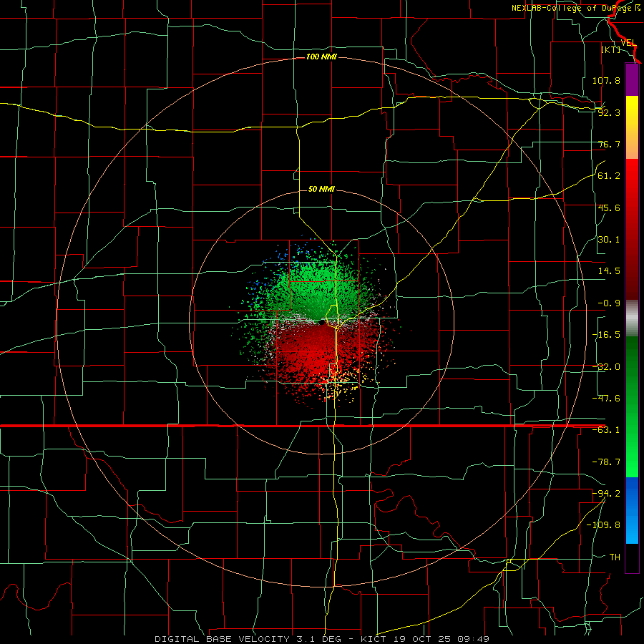Image resolution: width=644 pixels, height=644 pixels.
Task: Click the -109.8 velocity scale value
Action: tap(603, 525)
